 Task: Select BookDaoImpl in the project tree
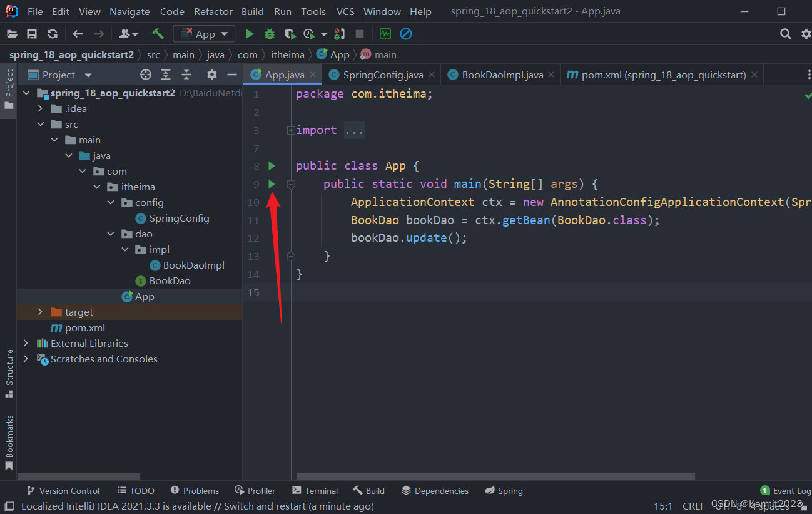186,265
